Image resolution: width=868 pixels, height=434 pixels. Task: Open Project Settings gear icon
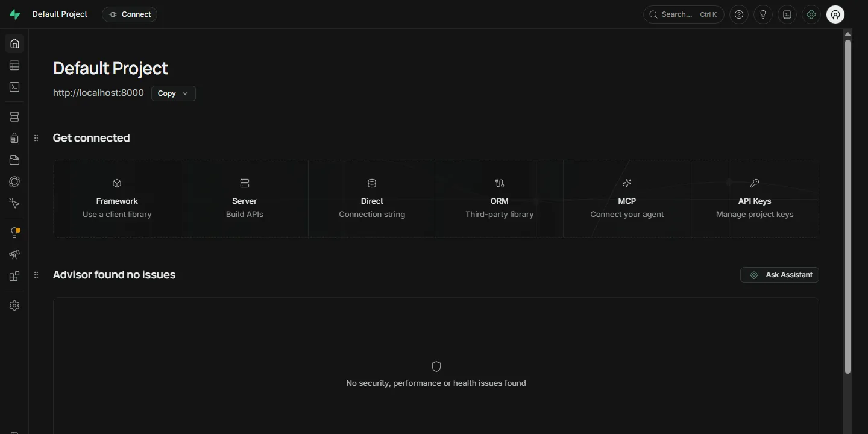14,306
